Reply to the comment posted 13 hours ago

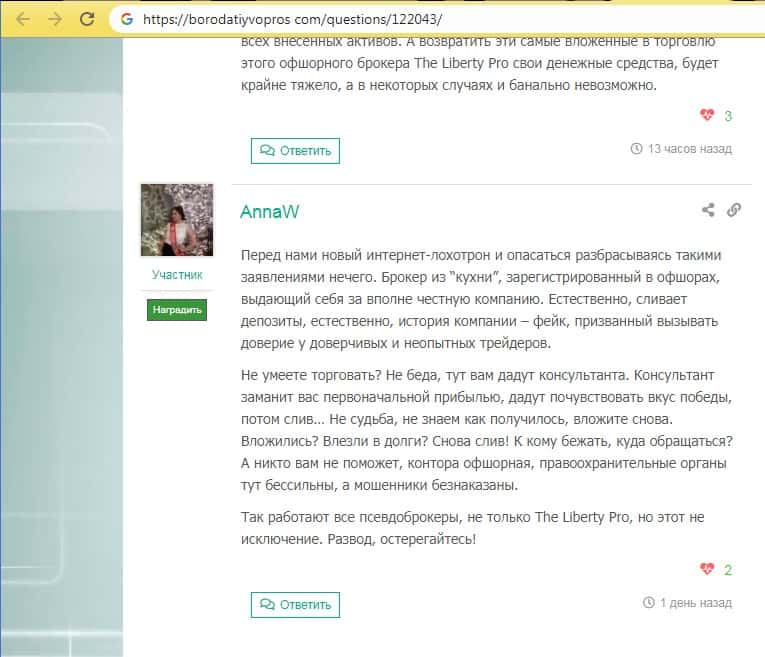(295, 151)
